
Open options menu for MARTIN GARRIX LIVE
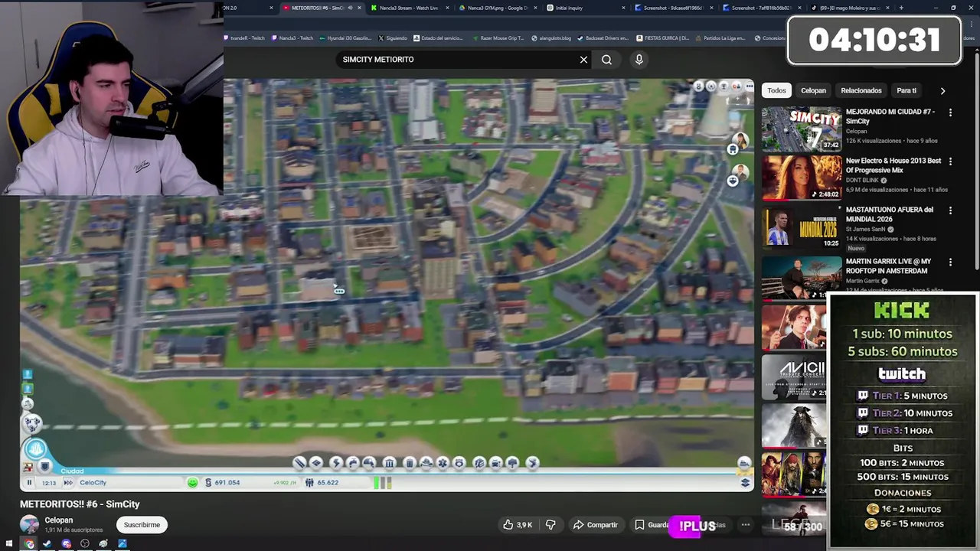coord(950,262)
